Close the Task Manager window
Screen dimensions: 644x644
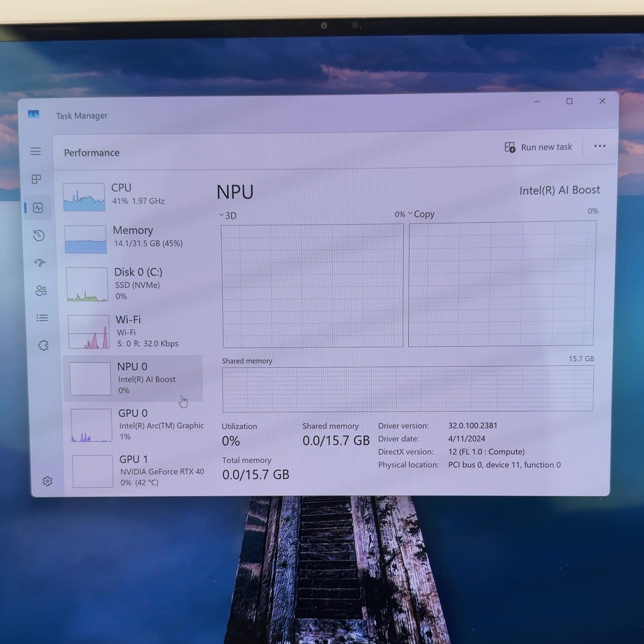(602, 101)
